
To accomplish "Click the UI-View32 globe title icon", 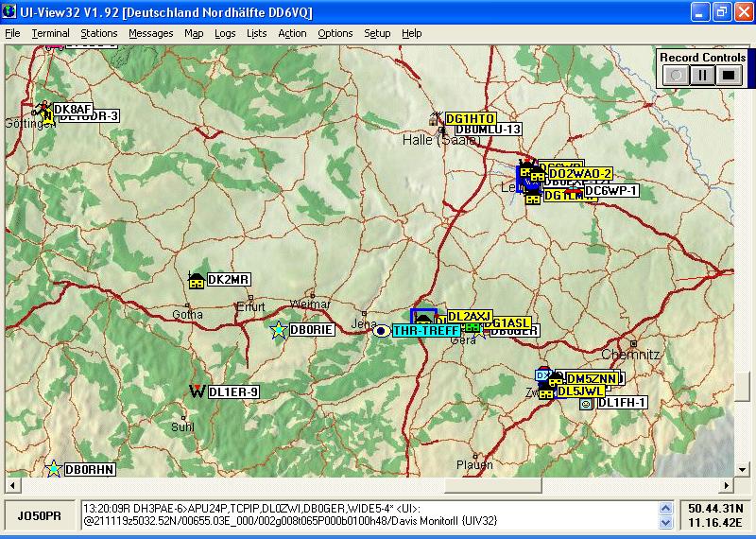I will [9, 12].
